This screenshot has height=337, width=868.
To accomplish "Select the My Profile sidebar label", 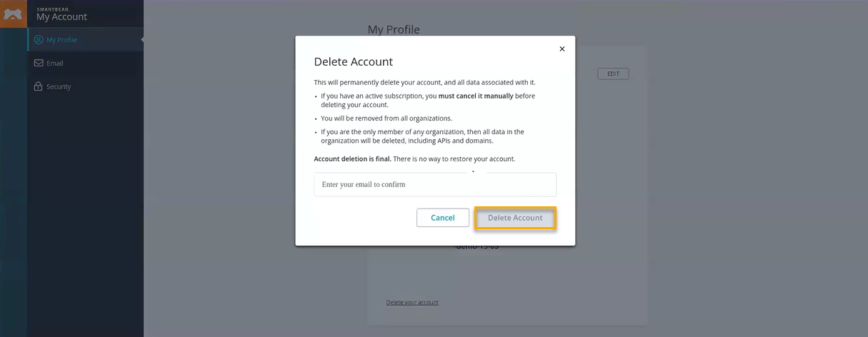I will click(x=61, y=40).
